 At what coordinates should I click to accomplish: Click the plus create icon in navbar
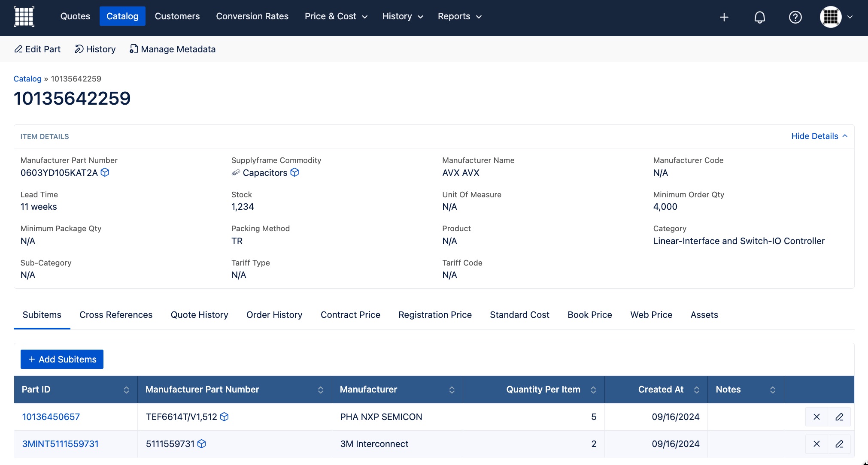tap(724, 17)
